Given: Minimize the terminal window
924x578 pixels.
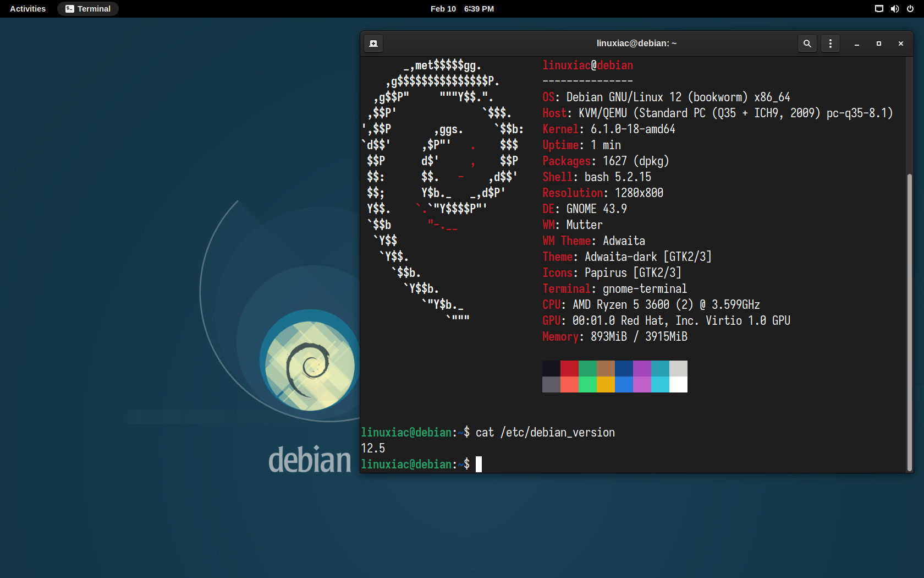Looking at the screenshot, I should pos(857,43).
